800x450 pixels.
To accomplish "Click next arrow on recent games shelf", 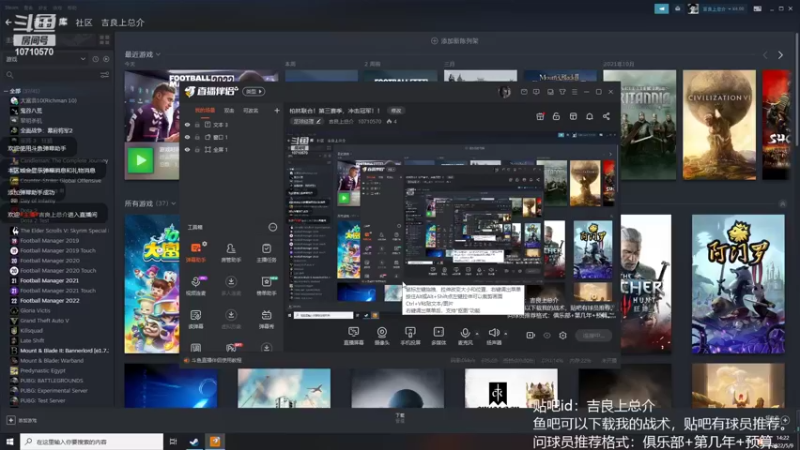I will click(780, 55).
